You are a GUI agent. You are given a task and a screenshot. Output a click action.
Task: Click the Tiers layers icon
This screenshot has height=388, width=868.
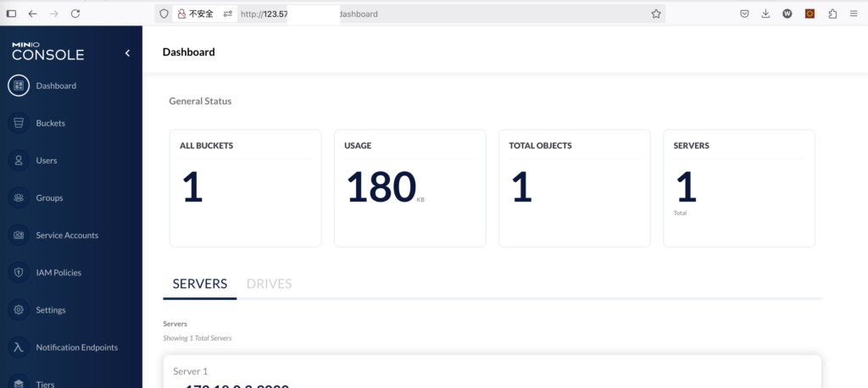pyautogui.click(x=19, y=383)
